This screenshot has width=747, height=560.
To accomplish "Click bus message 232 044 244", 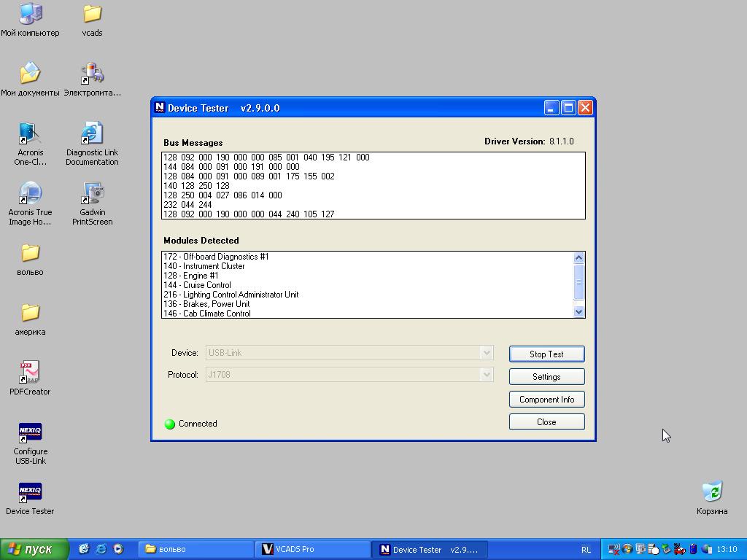I will (187, 205).
